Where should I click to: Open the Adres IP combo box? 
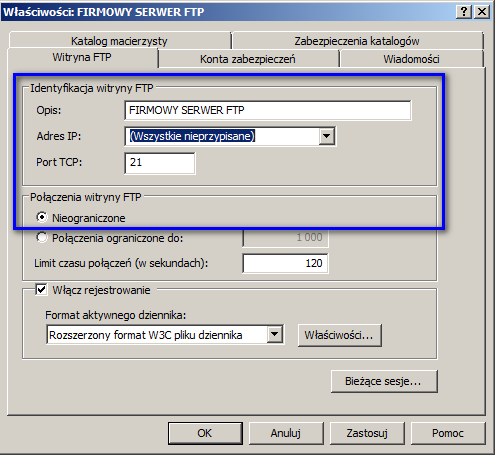230,136
